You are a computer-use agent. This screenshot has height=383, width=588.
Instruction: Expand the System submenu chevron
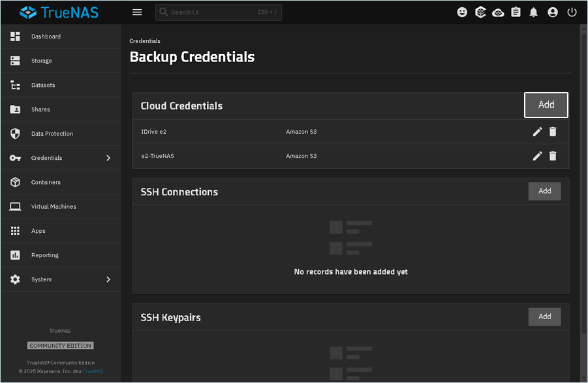click(108, 279)
